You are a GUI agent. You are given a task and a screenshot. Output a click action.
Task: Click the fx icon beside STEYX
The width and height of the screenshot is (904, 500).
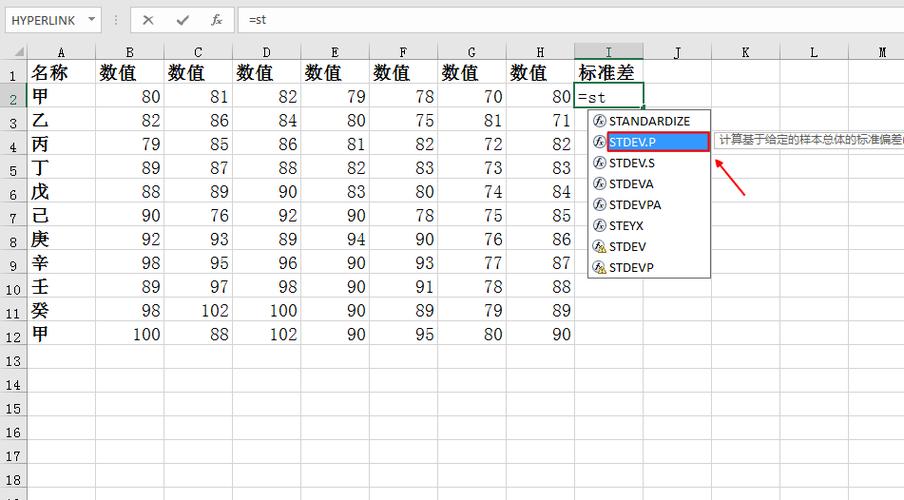click(x=600, y=225)
